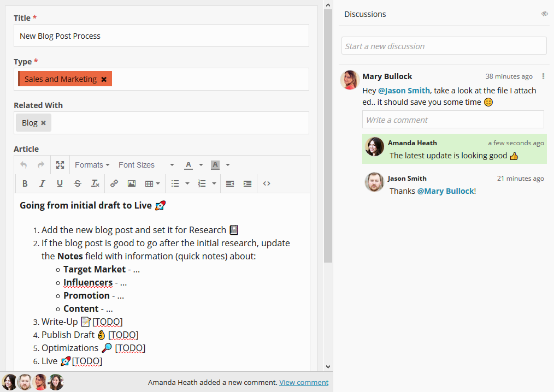This screenshot has height=392, width=554.
Task: Apply italic formatting
Action: pos(42,183)
